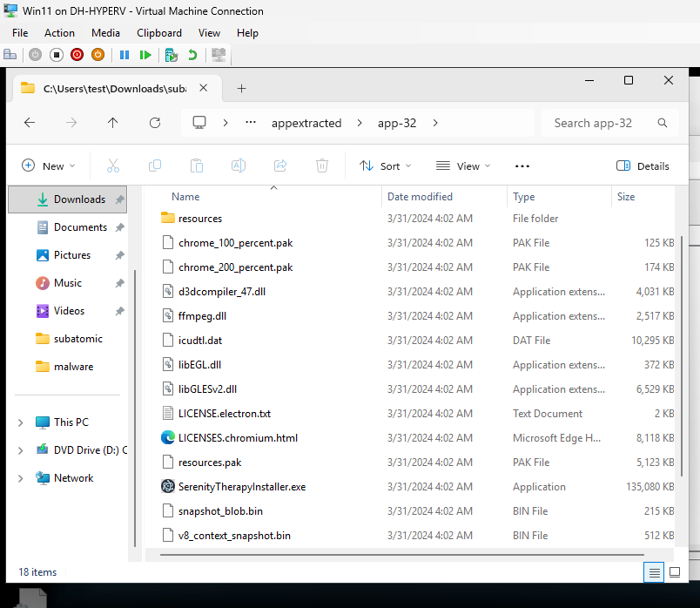Click the Hyper-V Ctrl+Alt+Del toolbar icon

[x=10, y=55]
